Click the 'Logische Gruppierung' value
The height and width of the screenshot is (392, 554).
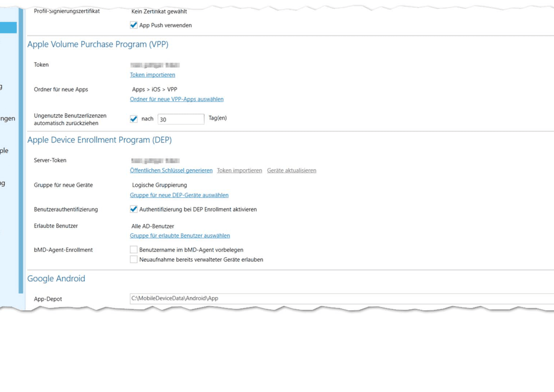159,185
